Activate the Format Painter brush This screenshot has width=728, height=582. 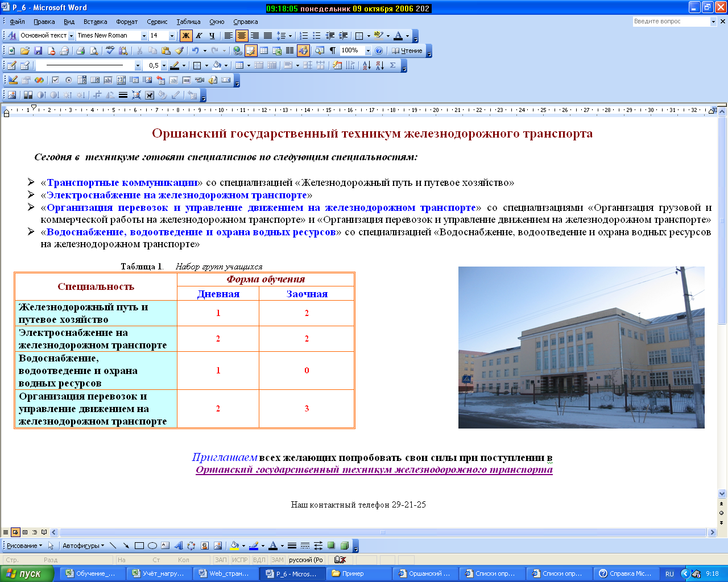(x=179, y=51)
